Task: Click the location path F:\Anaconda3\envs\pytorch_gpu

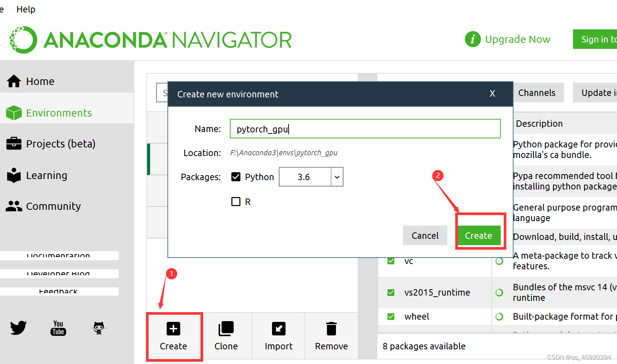Action: (284, 153)
